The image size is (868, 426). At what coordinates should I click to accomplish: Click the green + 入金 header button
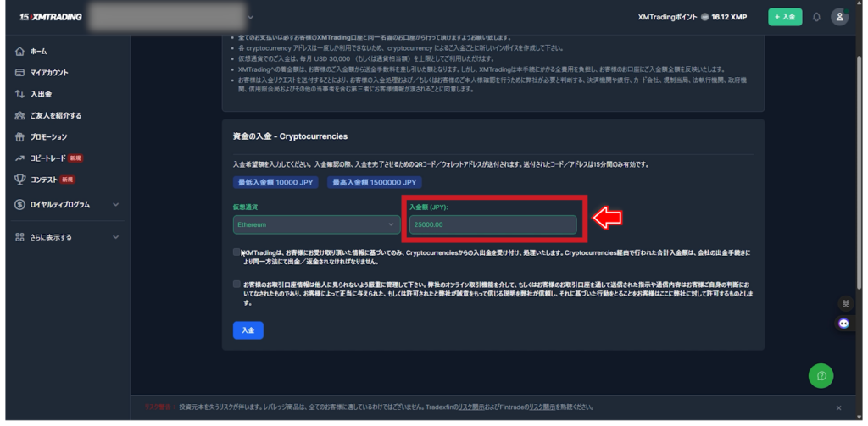point(785,17)
